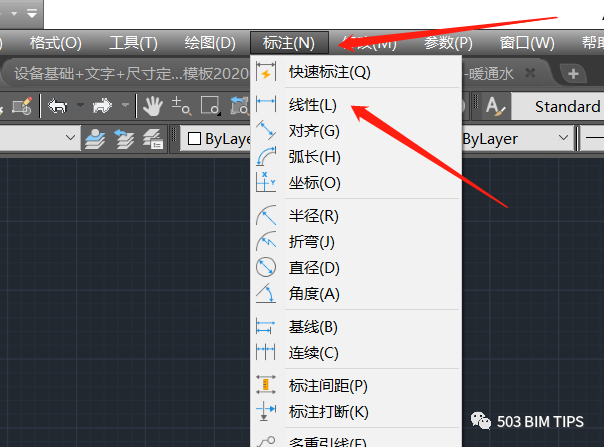Open the quick access toolbar customize arrow

(32, 14)
